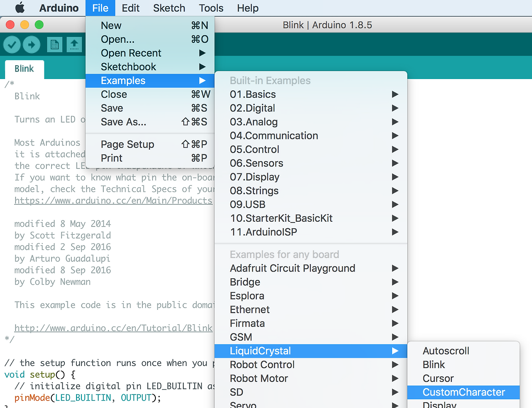Open the Servo library examples
This screenshot has height=408, width=532.
tap(311, 404)
